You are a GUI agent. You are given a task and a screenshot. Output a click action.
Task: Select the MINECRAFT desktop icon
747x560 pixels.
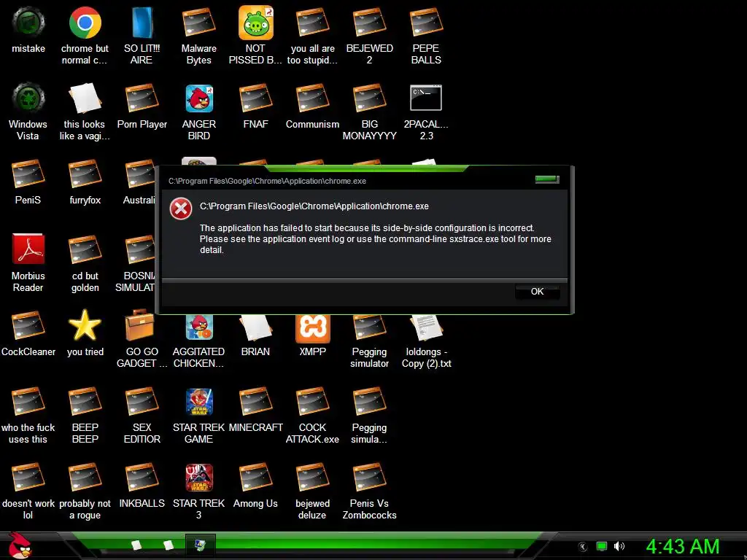256,408
